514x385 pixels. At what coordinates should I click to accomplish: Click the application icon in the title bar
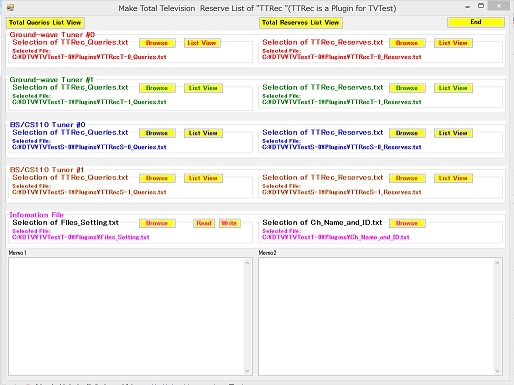[10, 7]
